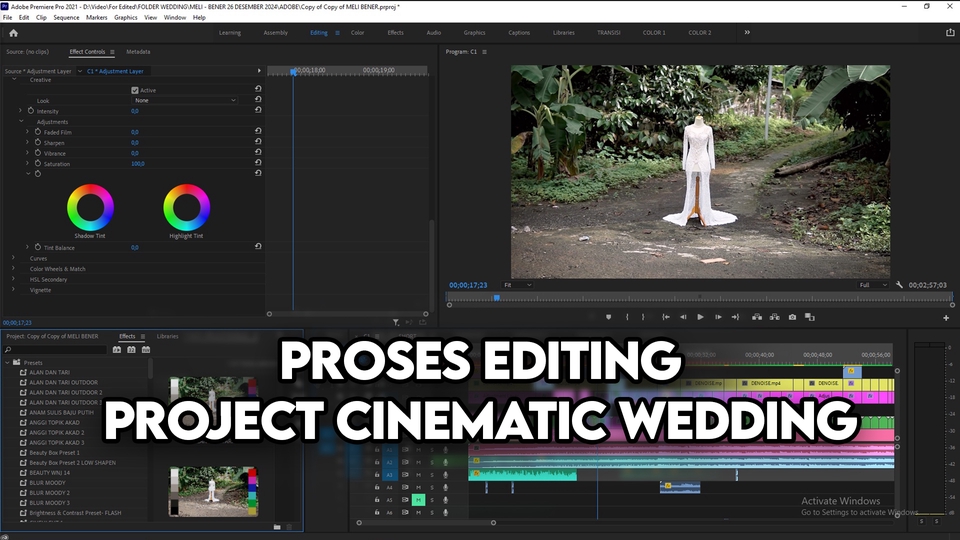This screenshot has width=960, height=540.
Task: Toggle animation stopwatch for Sharpen
Action: (38, 142)
